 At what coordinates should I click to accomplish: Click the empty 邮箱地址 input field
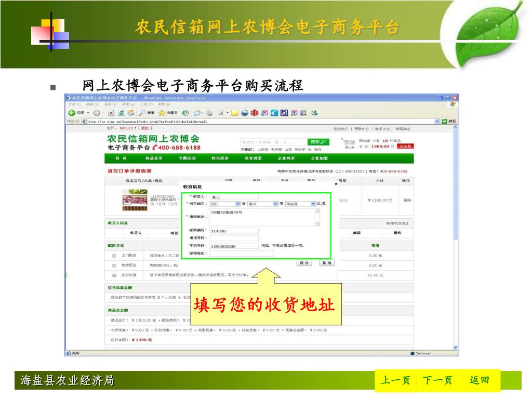pyautogui.click(x=242, y=254)
